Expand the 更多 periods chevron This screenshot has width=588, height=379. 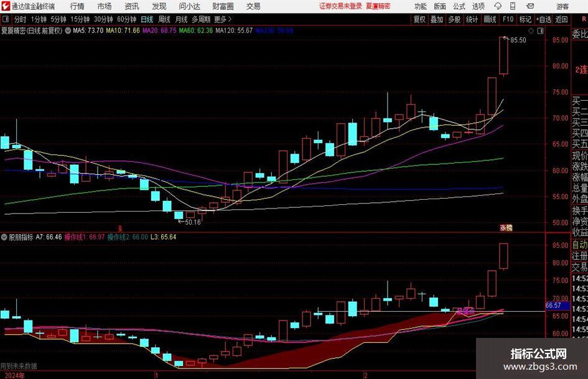click(230, 19)
